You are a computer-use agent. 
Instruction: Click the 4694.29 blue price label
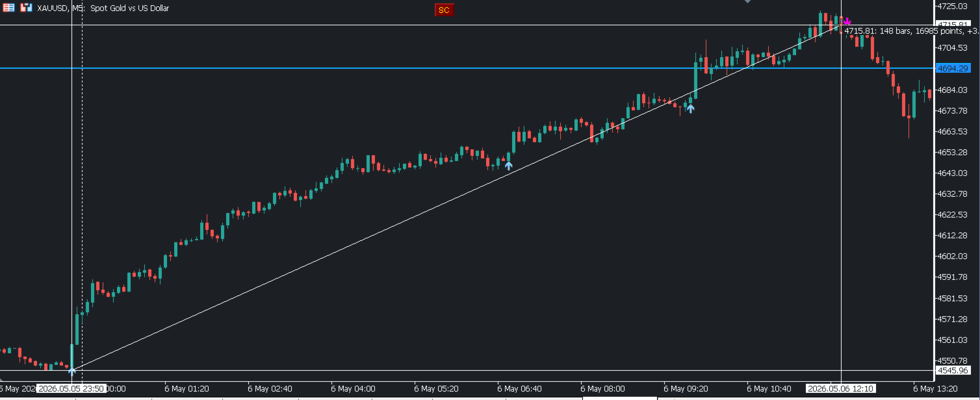(953, 68)
